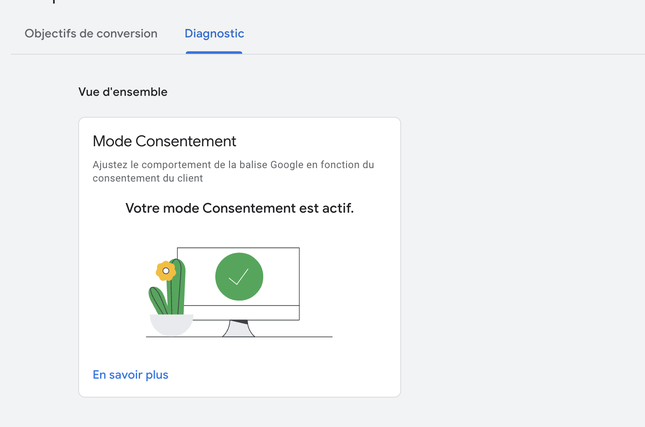The image size is (645, 427).
Task: Switch to the Objectifs de conversion tab
Action: click(91, 34)
